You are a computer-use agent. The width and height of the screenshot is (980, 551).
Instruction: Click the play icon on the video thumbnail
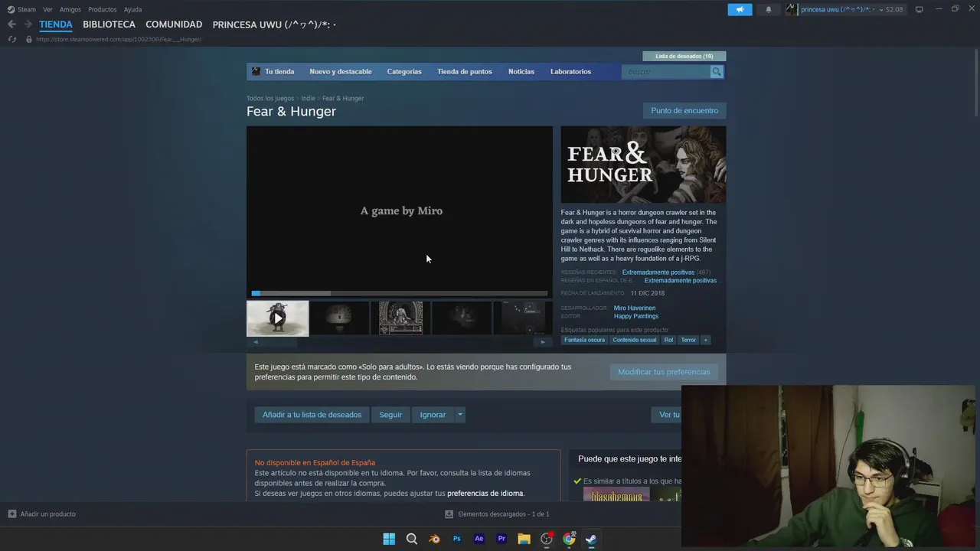pos(277,318)
